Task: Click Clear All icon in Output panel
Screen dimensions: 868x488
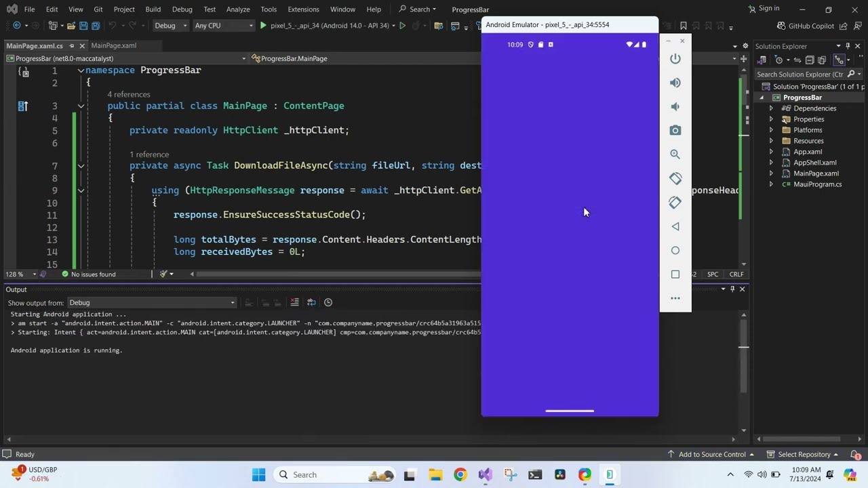Action: [294, 302]
